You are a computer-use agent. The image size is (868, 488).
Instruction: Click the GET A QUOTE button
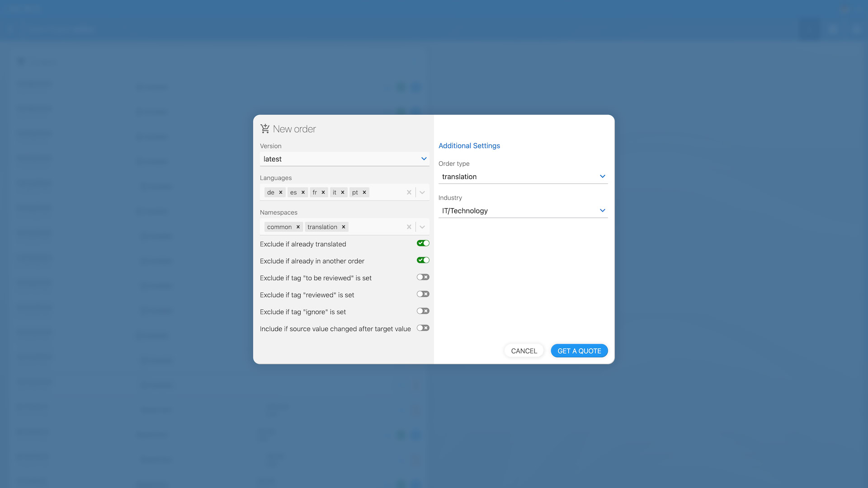(x=579, y=351)
